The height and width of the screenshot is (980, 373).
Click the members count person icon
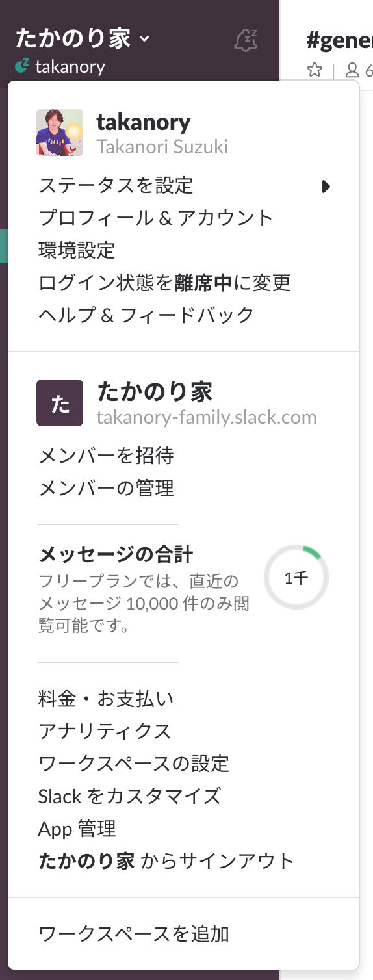point(352,70)
